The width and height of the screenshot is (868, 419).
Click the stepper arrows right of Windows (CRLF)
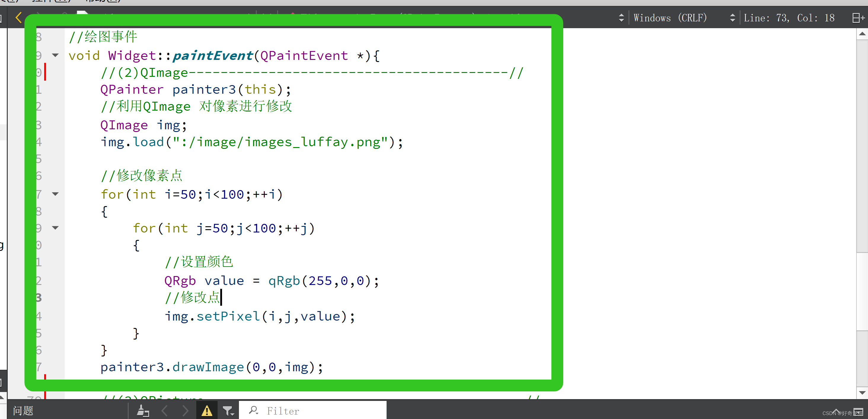tap(732, 18)
